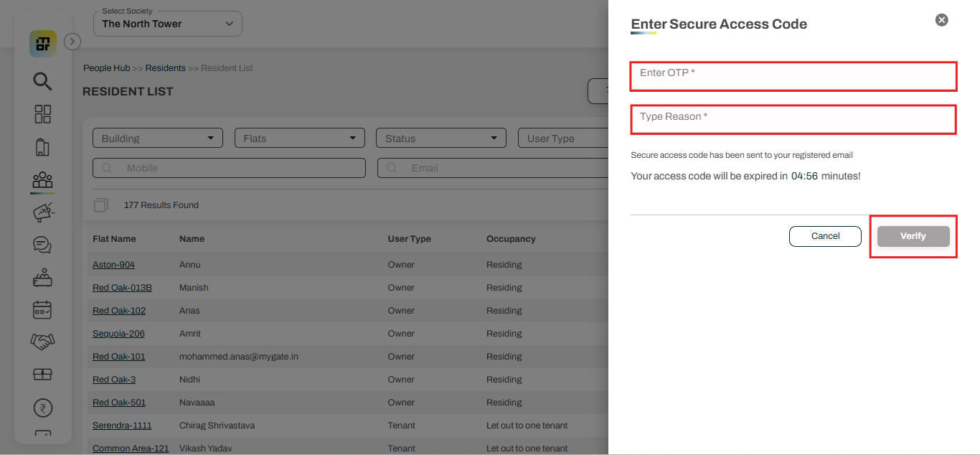
Task: Click the resident name Amrit
Action: (190, 334)
